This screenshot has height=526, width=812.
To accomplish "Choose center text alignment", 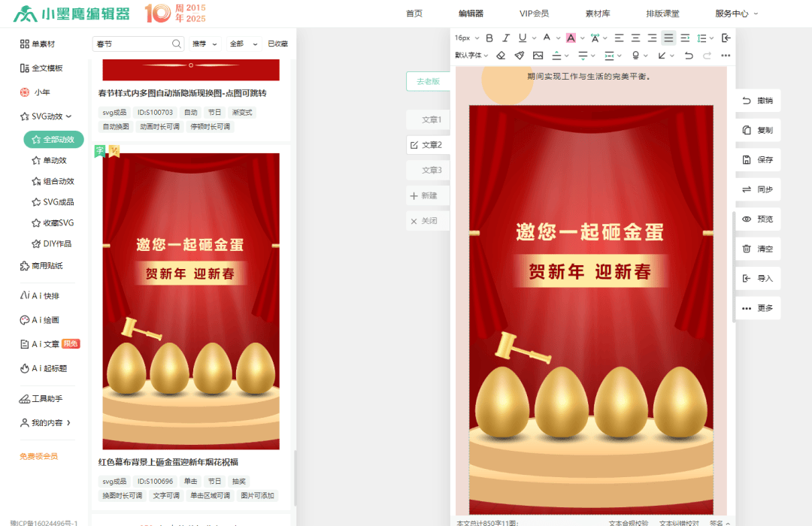I will [x=635, y=38].
